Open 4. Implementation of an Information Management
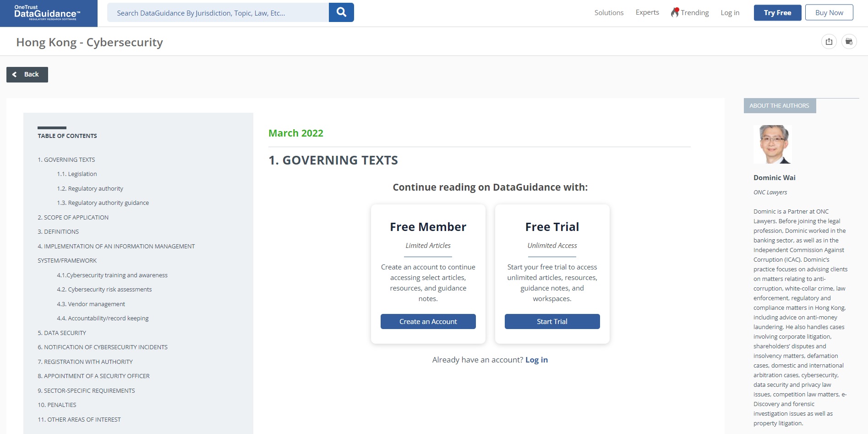This screenshot has height=434, width=868. 116,253
